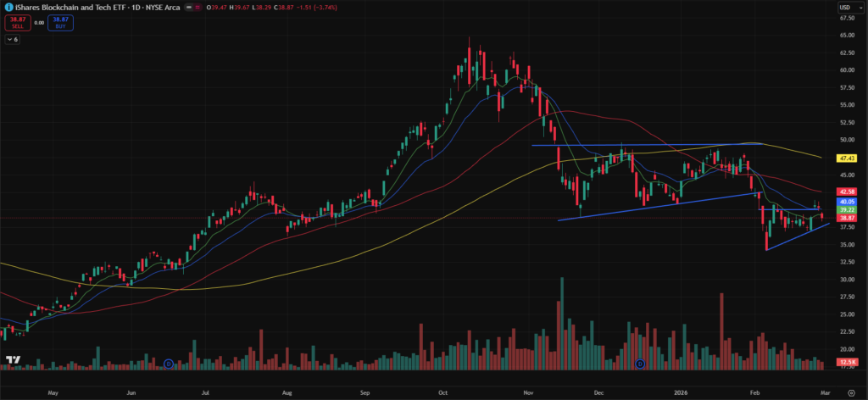Viewport: 868px width, 400px height.
Task: Expand the collapsed indicators legend showing 6
Action: [x=12, y=40]
